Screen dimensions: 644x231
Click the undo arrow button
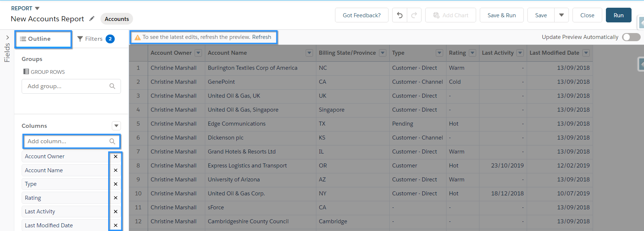point(400,15)
